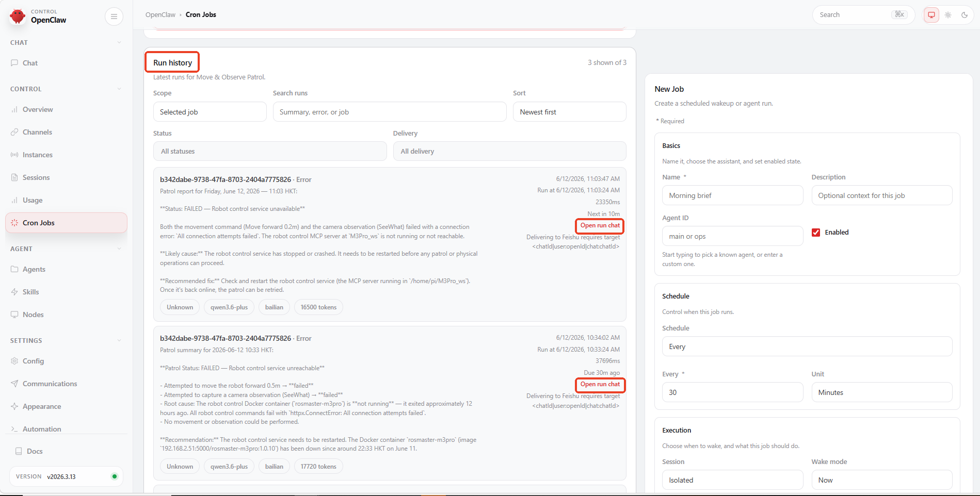Collapse the CHAT sidebar section

pyautogui.click(x=66, y=43)
